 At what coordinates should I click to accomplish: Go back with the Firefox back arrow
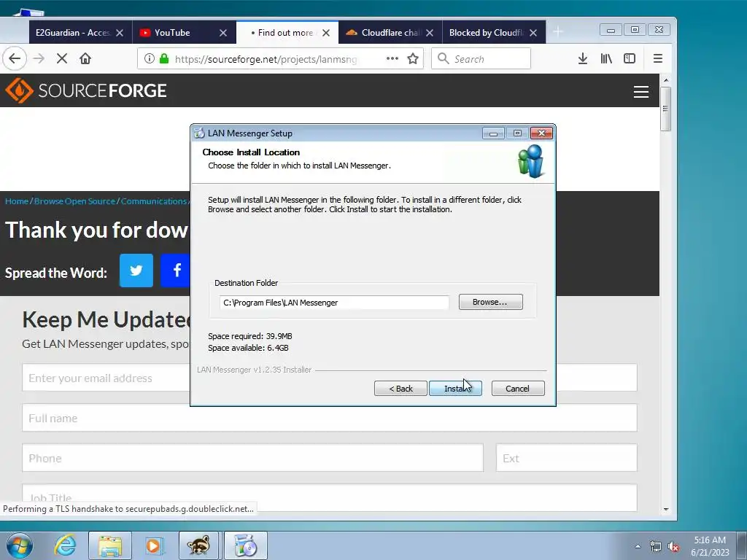pyautogui.click(x=15, y=58)
